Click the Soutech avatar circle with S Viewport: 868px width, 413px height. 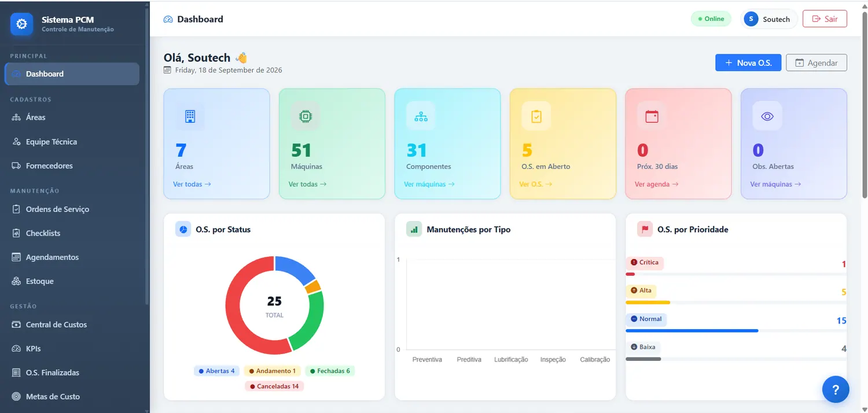pyautogui.click(x=751, y=19)
